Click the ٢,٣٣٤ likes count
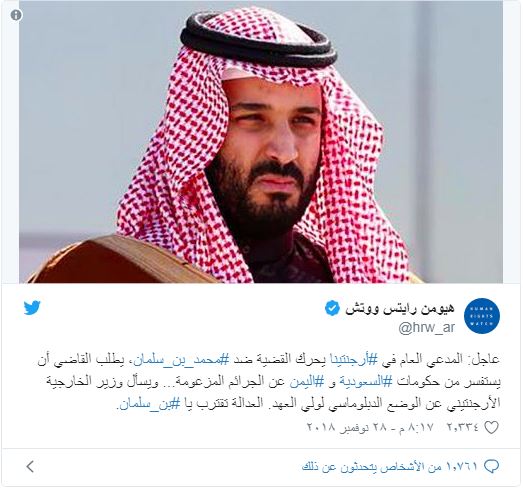523x489 pixels. coord(463,427)
